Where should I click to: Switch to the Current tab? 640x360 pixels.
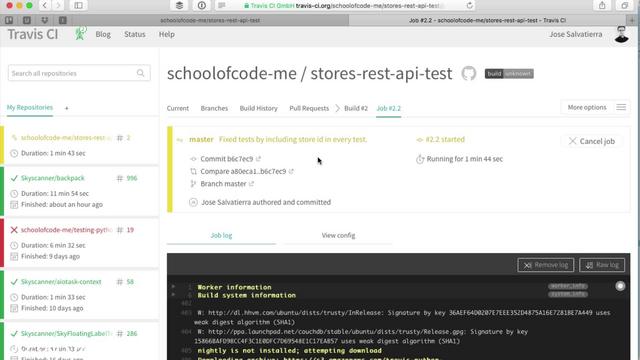pos(178,108)
